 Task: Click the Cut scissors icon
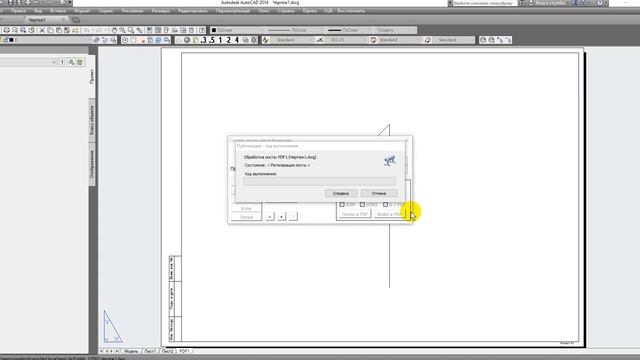42,30
